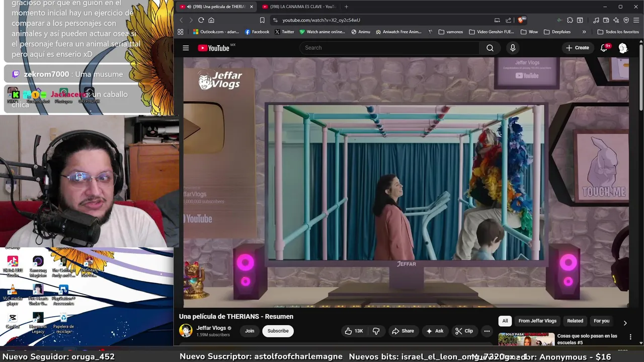Click the Subscribe button
644x362 pixels.
[x=278, y=331]
